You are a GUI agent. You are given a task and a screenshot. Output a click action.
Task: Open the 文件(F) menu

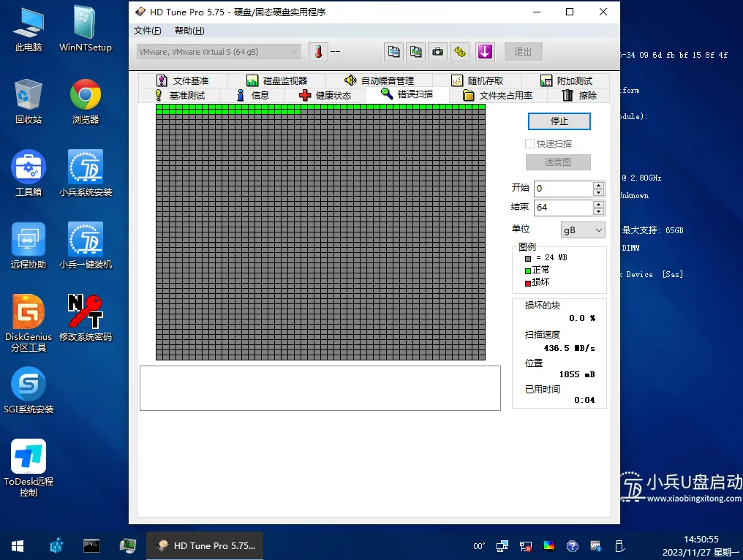pos(148,31)
